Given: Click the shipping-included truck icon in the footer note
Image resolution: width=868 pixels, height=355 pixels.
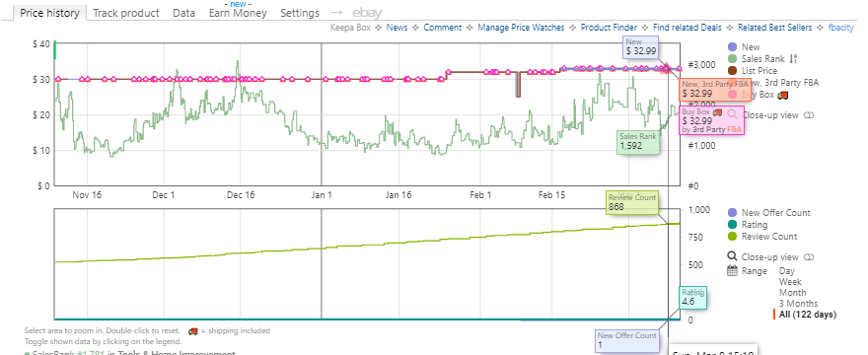Looking at the screenshot, I should pos(193,330).
